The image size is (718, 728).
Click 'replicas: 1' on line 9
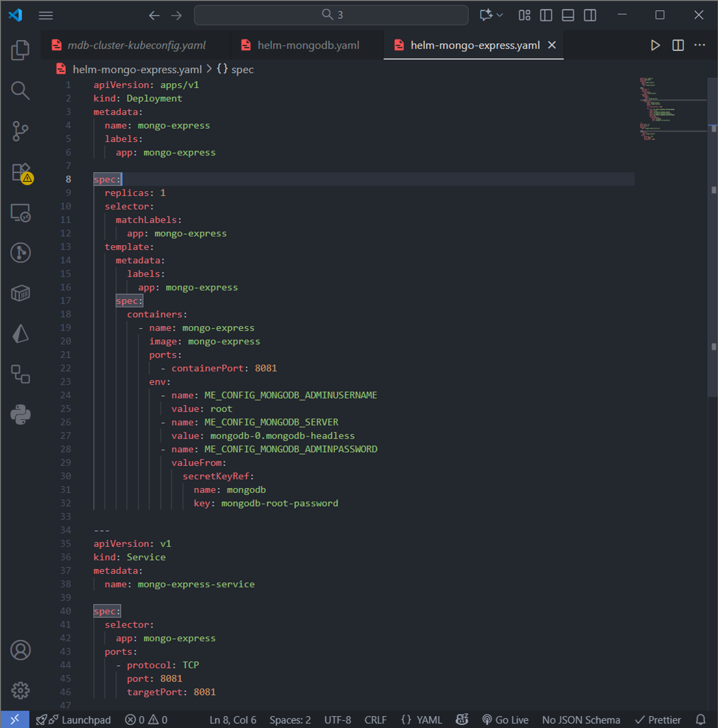click(x=135, y=193)
